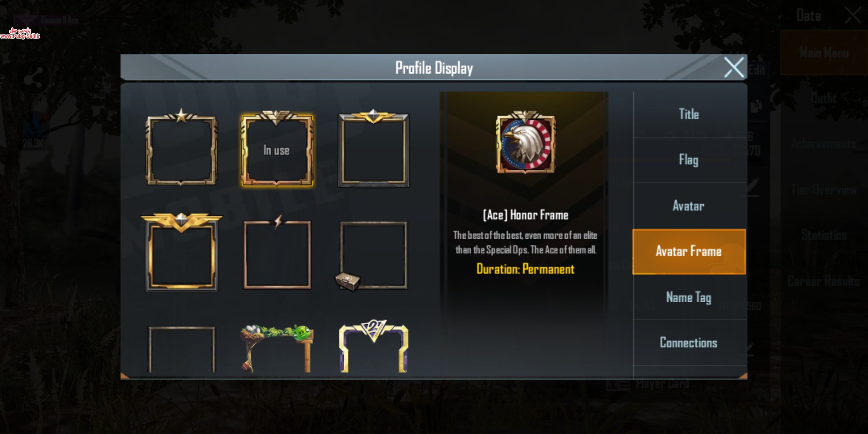The image size is (868, 434).
Task: Click the dimmed Main Menu button
Action: (x=824, y=53)
